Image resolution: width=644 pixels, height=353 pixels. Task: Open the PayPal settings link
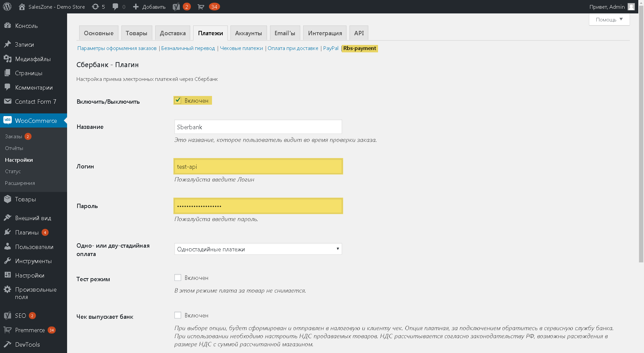[x=331, y=48]
